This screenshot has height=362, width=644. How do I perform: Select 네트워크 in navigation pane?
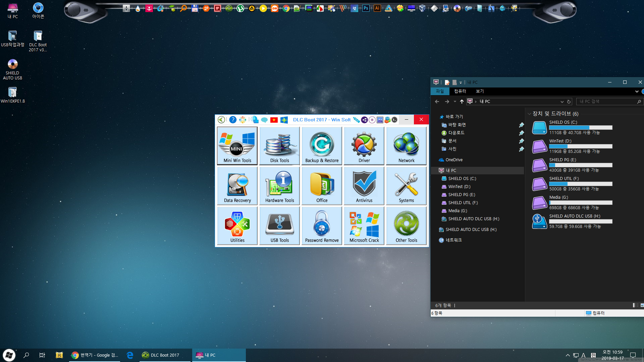[x=453, y=240]
